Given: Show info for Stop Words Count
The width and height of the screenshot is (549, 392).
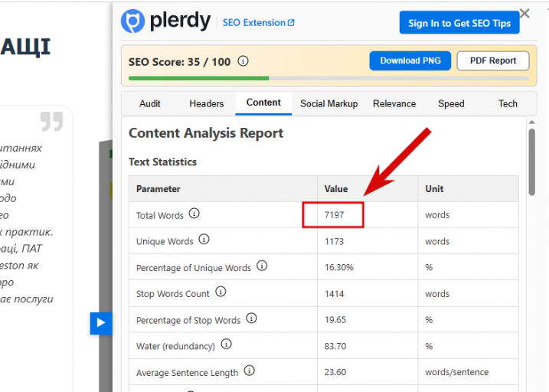Looking at the screenshot, I should 221,292.
